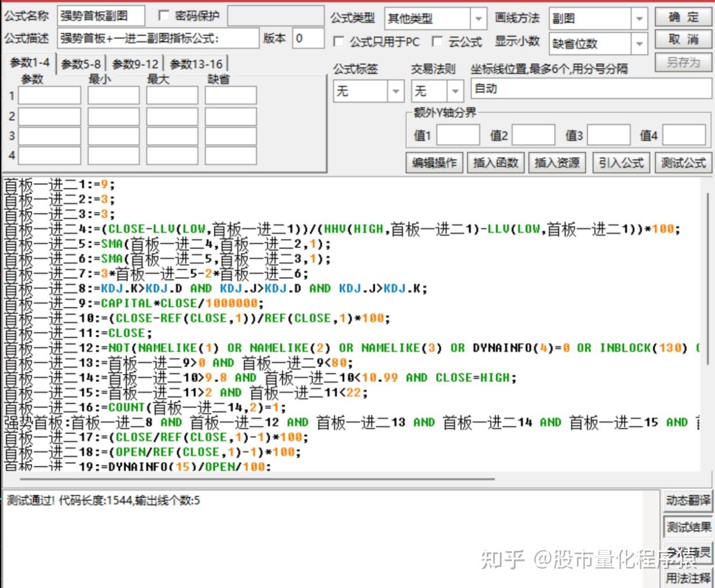Focus the 公式名称 input field
715x588 pixels.
tap(100, 16)
